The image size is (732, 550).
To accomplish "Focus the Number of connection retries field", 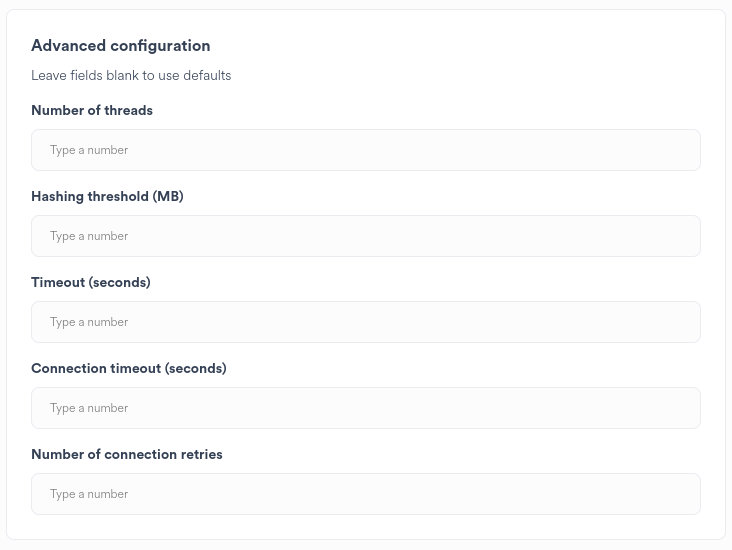I will click(x=365, y=494).
